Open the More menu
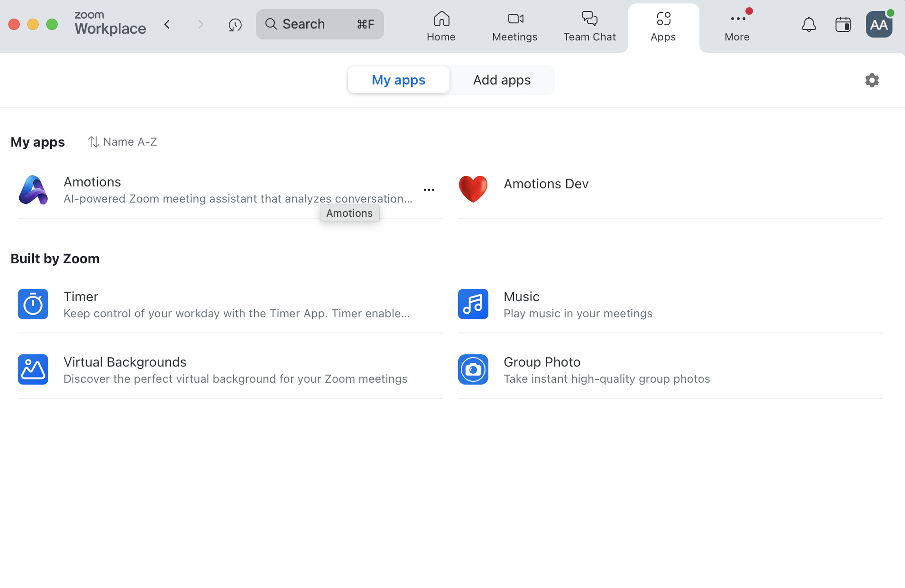905x588 pixels. (737, 27)
